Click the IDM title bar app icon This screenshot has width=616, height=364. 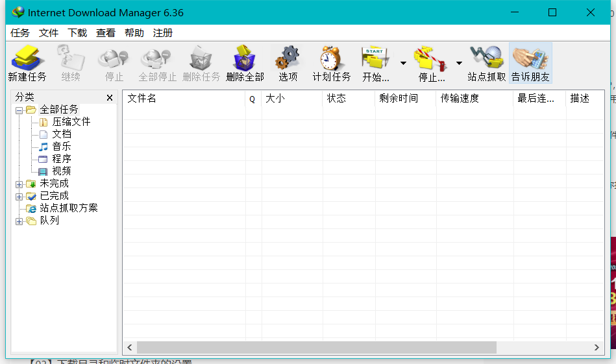(18, 12)
